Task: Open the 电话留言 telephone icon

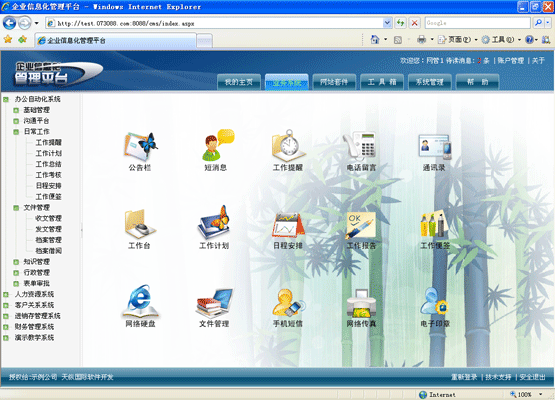Action: coord(360,146)
